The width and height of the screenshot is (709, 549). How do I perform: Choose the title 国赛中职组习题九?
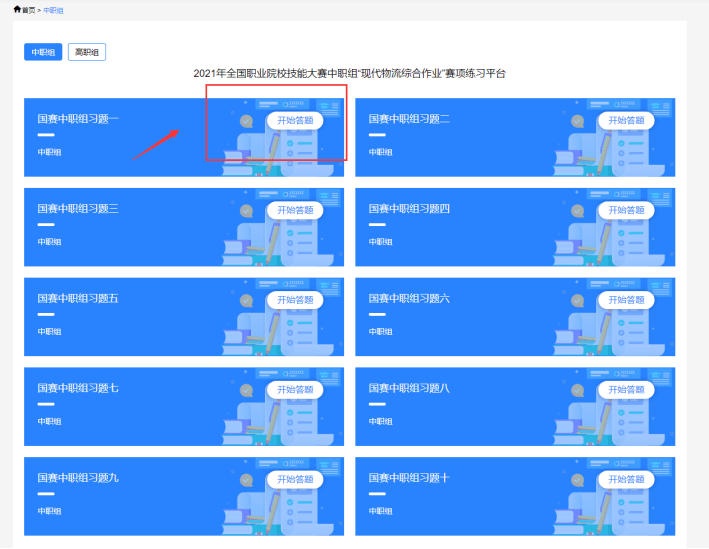[78, 478]
